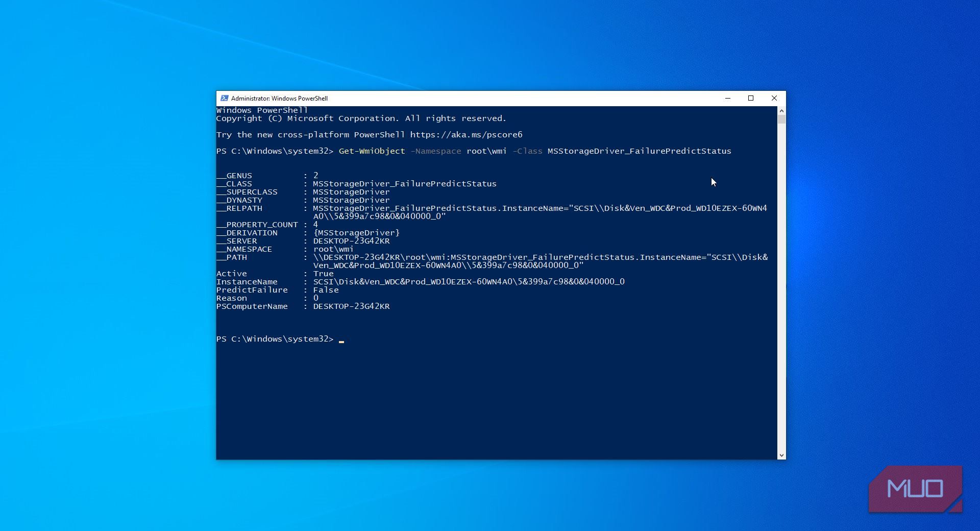Viewport: 980px width, 531px height.
Task: Click the PowerShell icon in title bar
Action: [224, 98]
